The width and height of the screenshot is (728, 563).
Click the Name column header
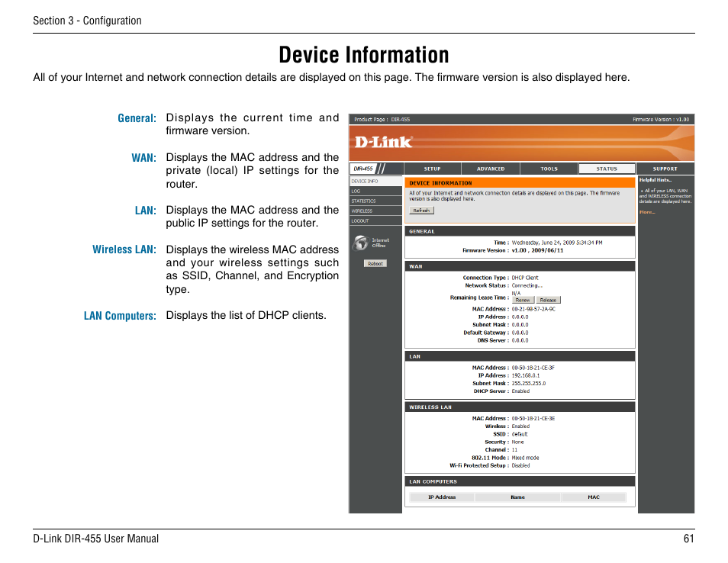tap(517, 497)
